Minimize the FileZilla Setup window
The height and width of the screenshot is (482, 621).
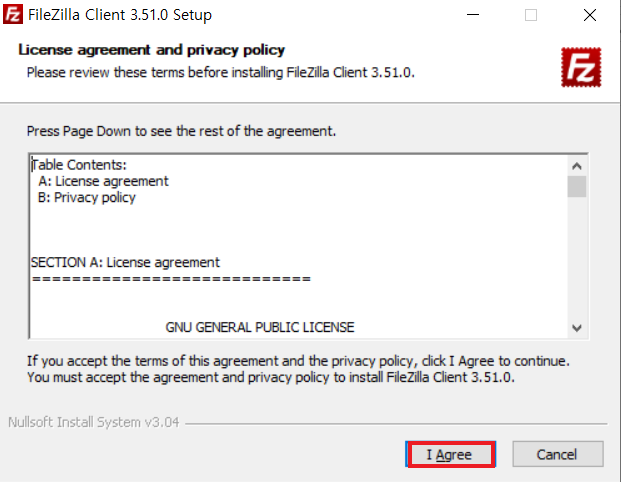[482, 15]
